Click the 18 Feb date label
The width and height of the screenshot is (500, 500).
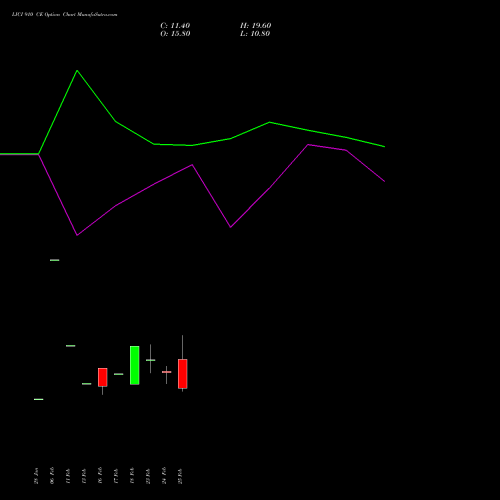tap(132, 476)
